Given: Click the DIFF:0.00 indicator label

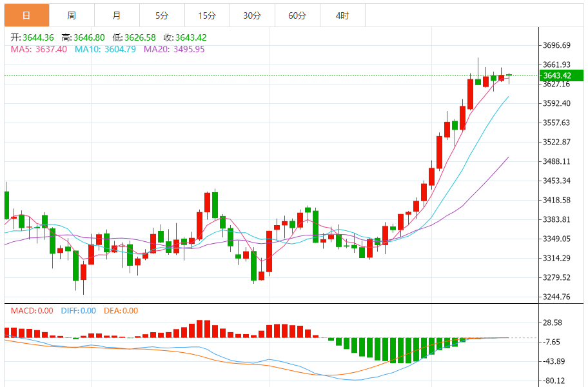Looking at the screenshot, I should [79, 310].
